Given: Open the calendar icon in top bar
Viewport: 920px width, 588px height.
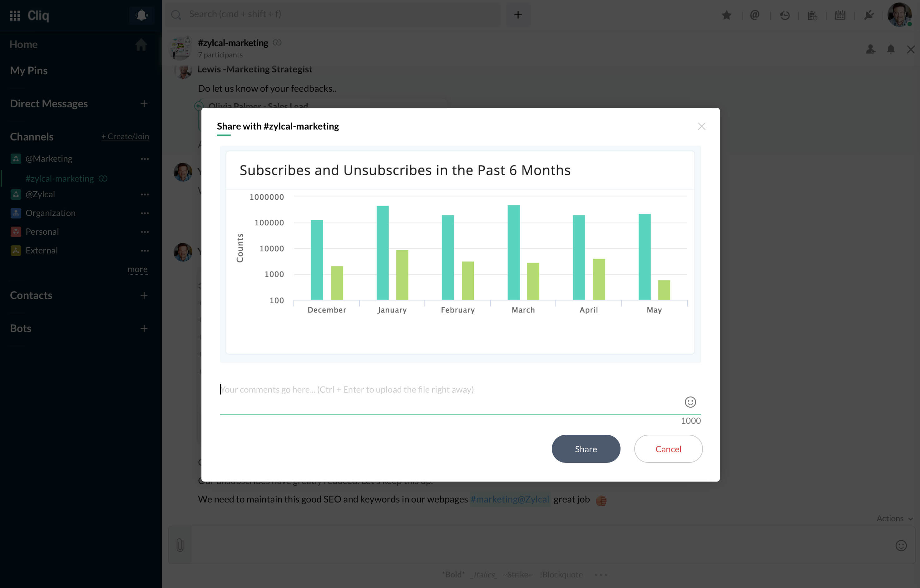Looking at the screenshot, I should [840, 15].
